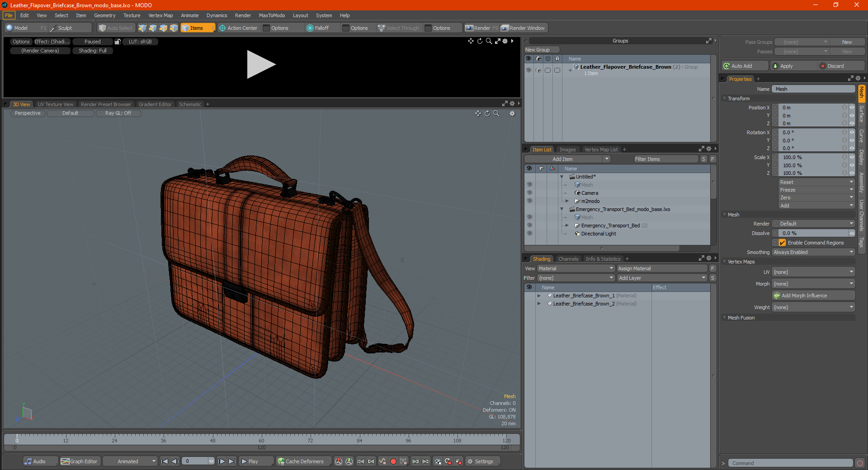Toggle visibility of Camera item
Viewport: 868px width, 470px height.
[x=529, y=193]
